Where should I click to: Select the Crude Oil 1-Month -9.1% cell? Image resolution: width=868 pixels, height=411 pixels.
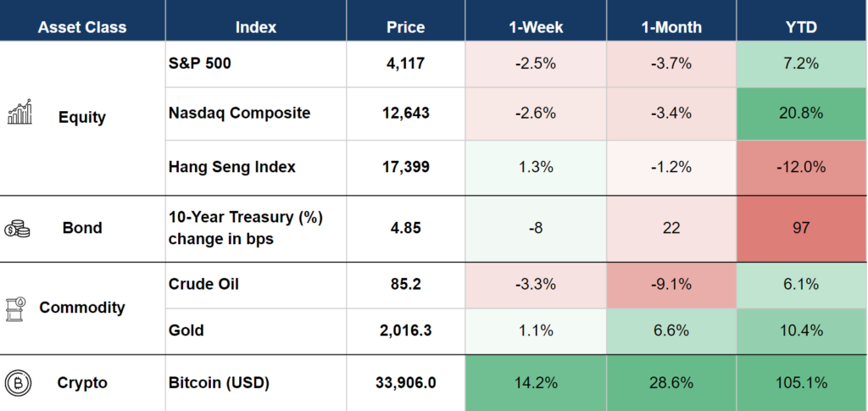click(x=671, y=284)
